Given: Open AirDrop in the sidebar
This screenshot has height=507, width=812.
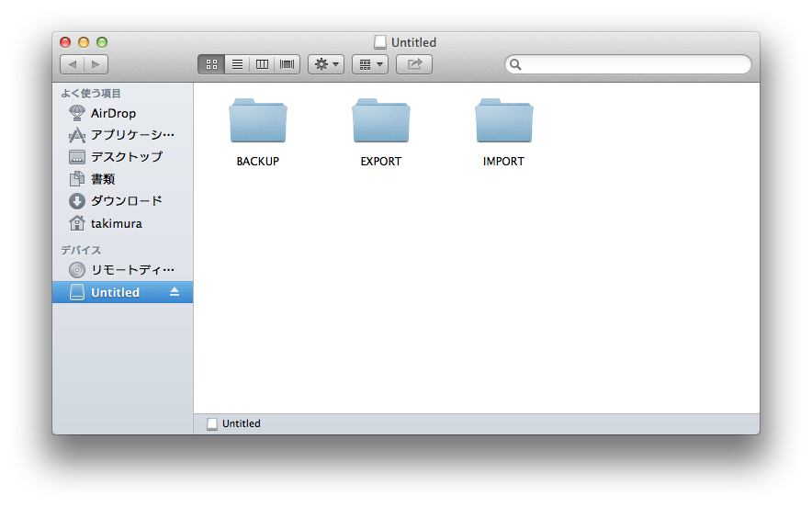Looking at the screenshot, I should point(123,113).
